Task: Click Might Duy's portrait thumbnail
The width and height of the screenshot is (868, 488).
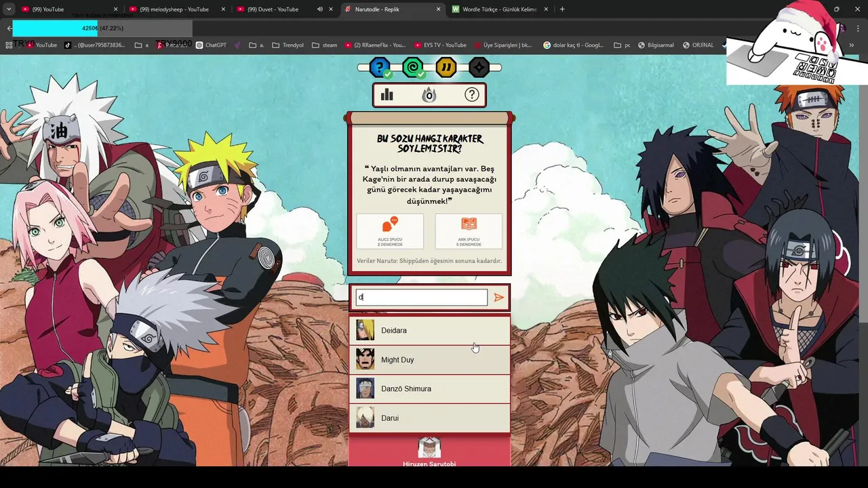Action: [x=365, y=359]
